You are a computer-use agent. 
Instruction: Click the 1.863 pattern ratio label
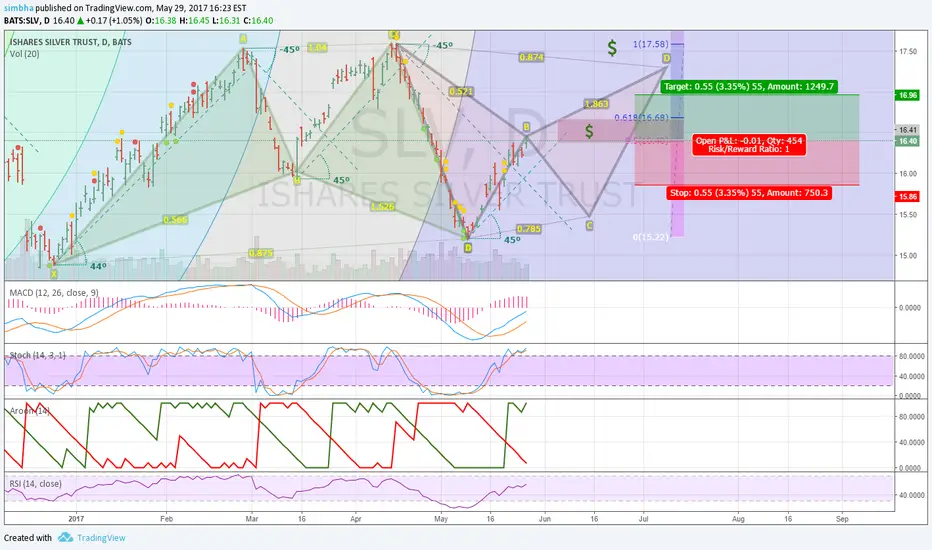coord(596,103)
